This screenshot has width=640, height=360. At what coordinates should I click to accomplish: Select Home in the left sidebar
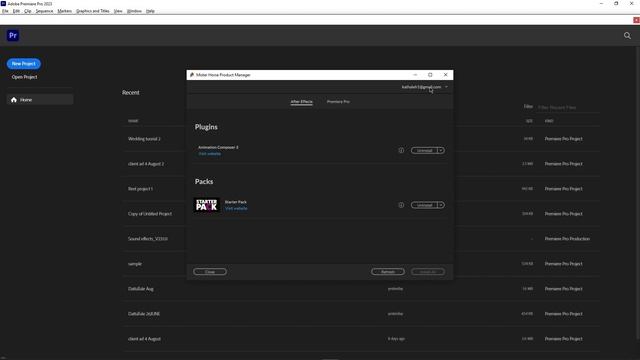(40, 100)
